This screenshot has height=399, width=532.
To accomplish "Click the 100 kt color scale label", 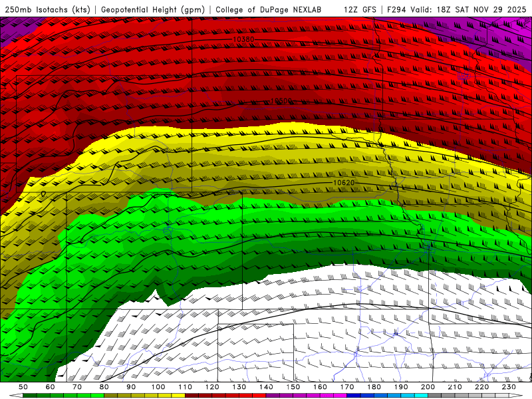I will [158, 387].
